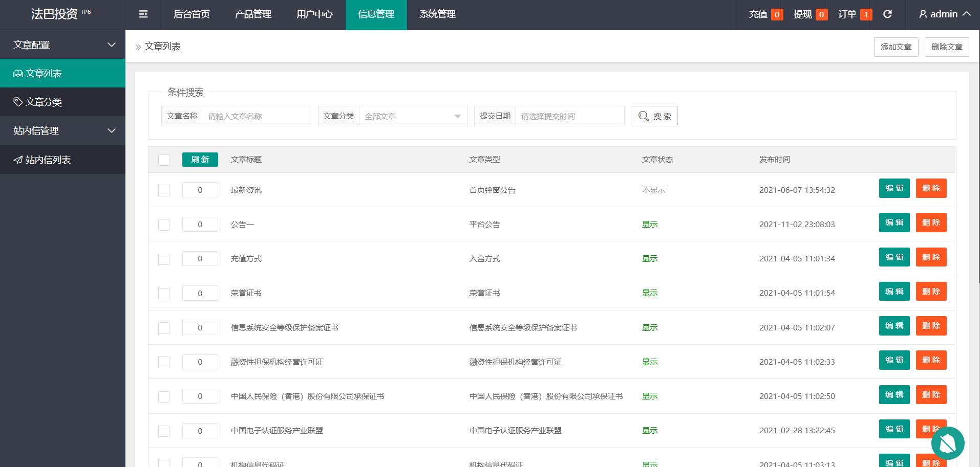Tick the checkbox for 最新资讯 row
Viewport: 980px width, 467px height.
point(164,190)
